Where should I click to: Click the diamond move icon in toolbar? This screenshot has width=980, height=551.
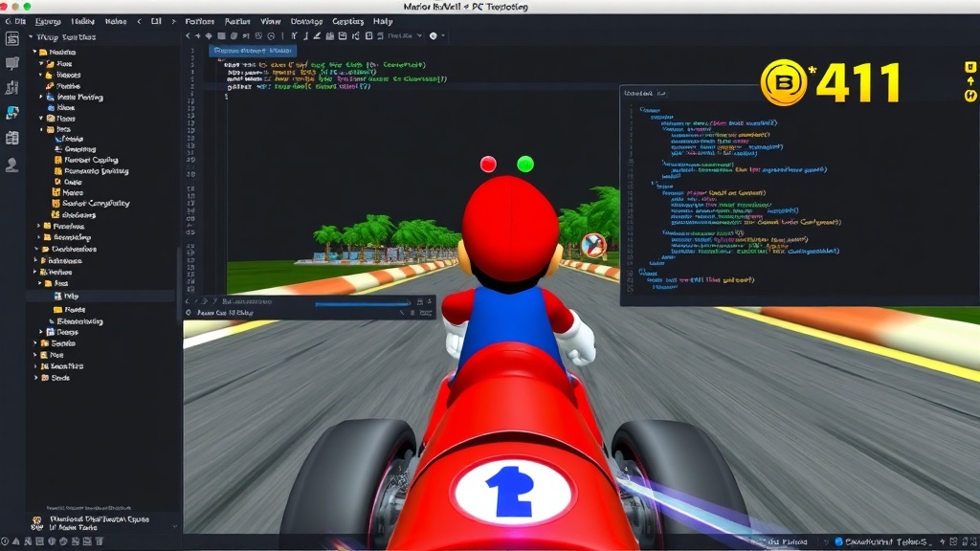209,36
